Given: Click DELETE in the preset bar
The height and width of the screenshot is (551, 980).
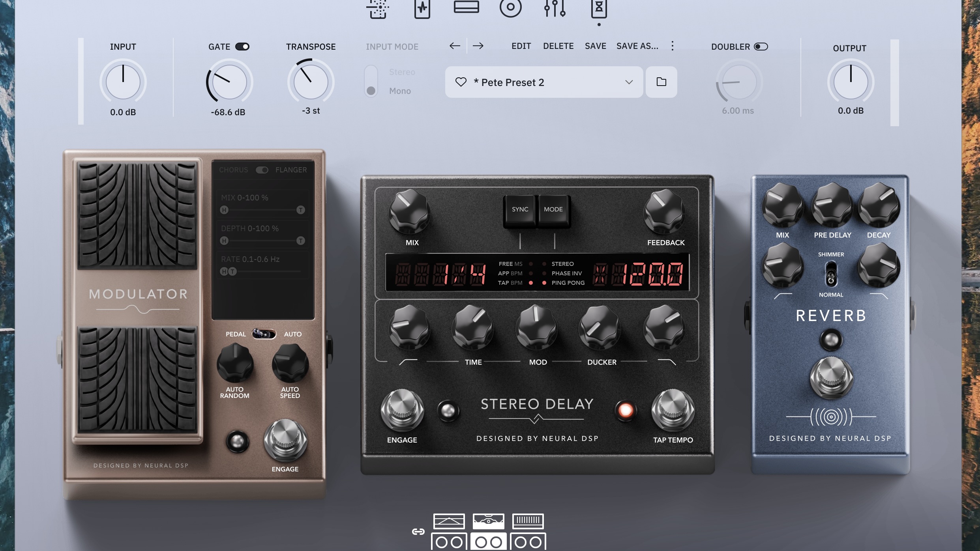Looking at the screenshot, I should (x=558, y=46).
